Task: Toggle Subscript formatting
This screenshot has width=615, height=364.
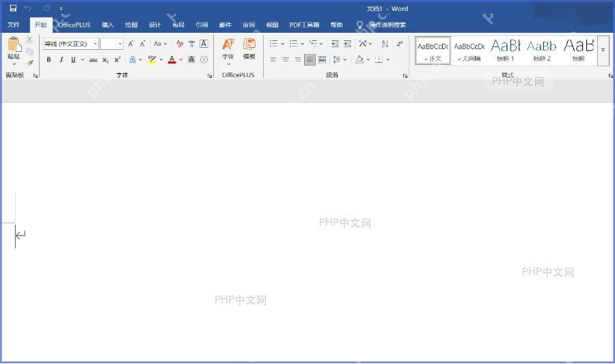Action: click(x=105, y=60)
